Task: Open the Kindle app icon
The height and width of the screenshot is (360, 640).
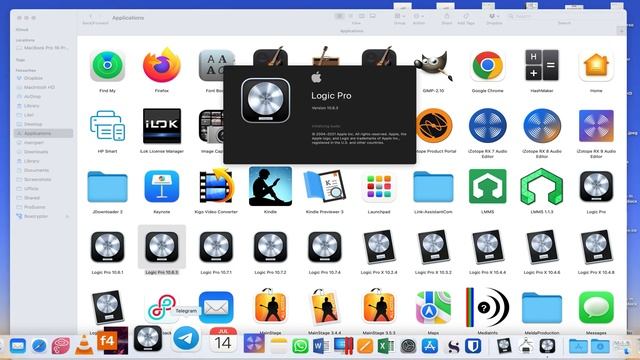Action: coord(270,186)
